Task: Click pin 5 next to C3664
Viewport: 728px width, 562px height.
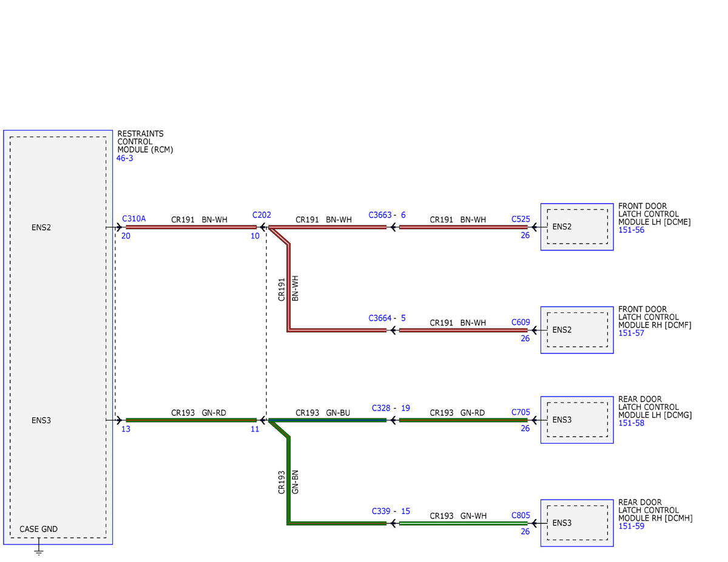Action: 403,318
